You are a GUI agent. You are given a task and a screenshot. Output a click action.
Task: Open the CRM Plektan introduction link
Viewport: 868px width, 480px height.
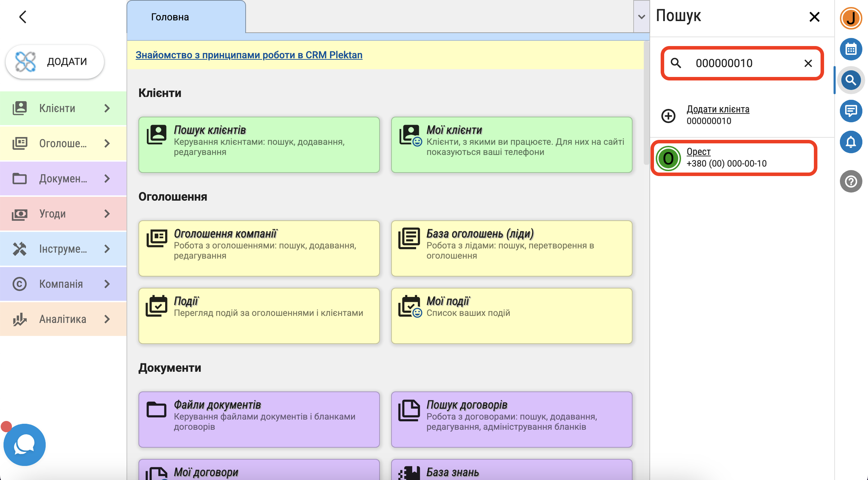click(x=249, y=55)
